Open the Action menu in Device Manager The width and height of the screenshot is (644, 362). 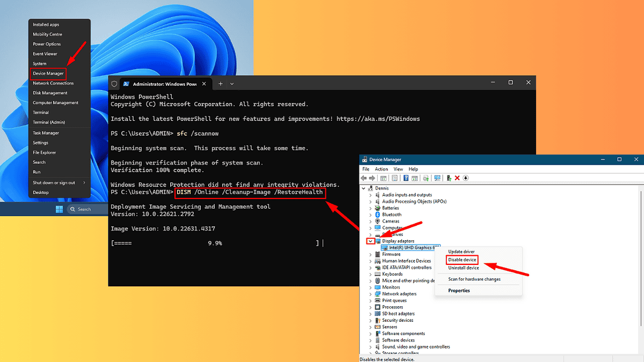[381, 169]
